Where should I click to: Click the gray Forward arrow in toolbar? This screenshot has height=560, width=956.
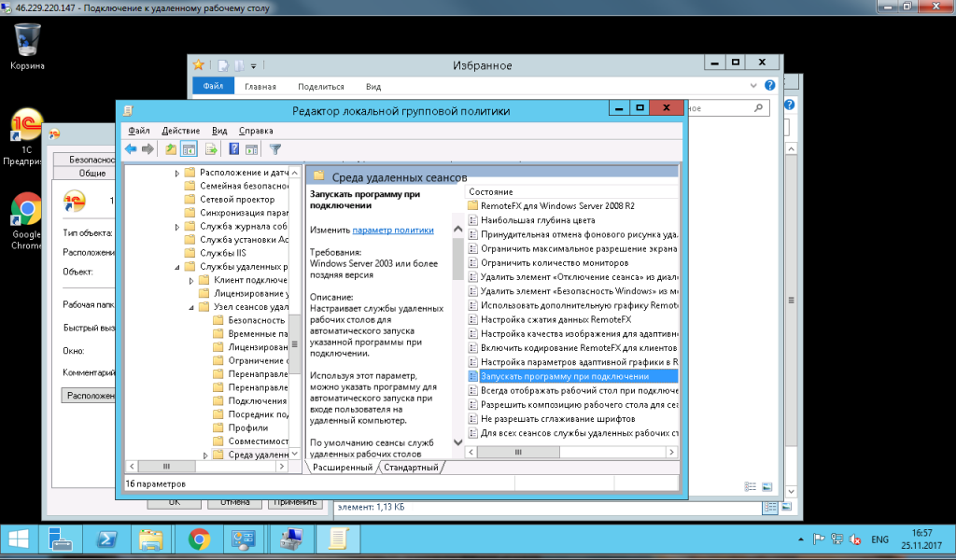pos(148,149)
